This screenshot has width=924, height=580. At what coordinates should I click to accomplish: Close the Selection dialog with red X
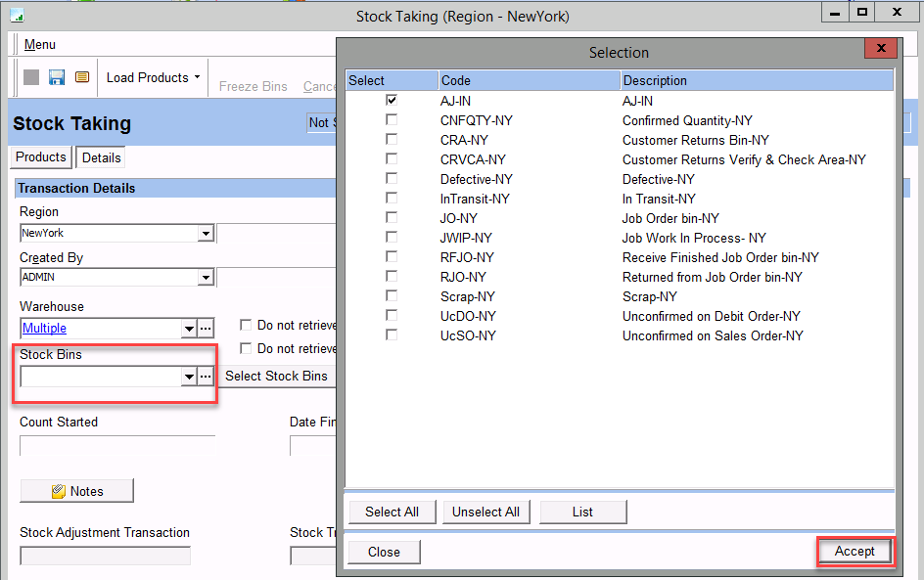pos(881,49)
